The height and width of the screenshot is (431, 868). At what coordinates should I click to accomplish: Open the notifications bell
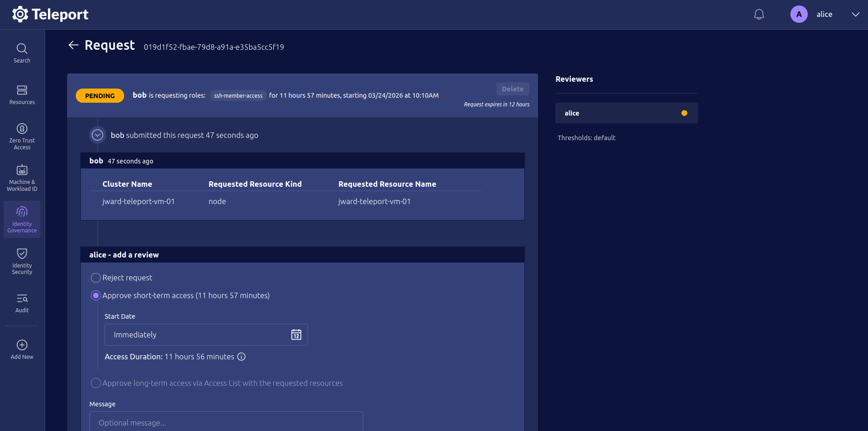(x=758, y=15)
